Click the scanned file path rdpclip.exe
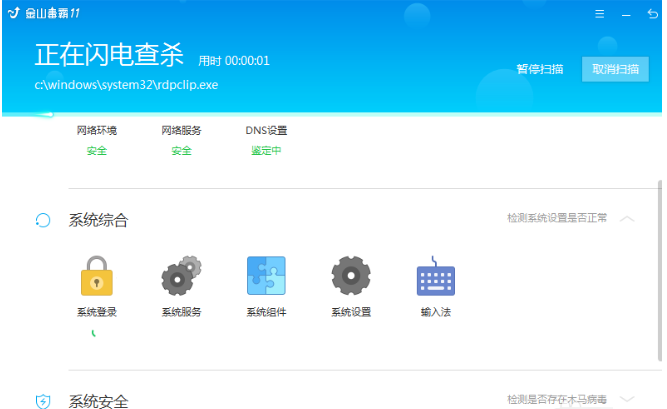The image size is (667, 409). (126, 85)
